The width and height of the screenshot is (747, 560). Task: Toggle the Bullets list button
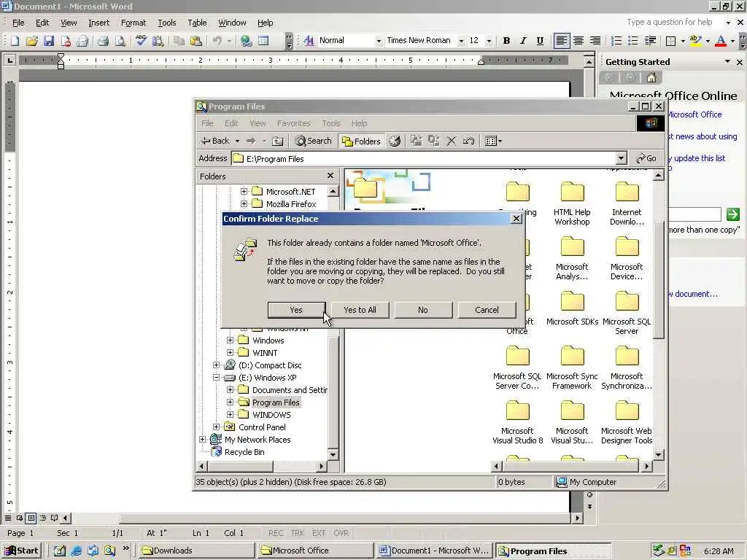coord(633,41)
